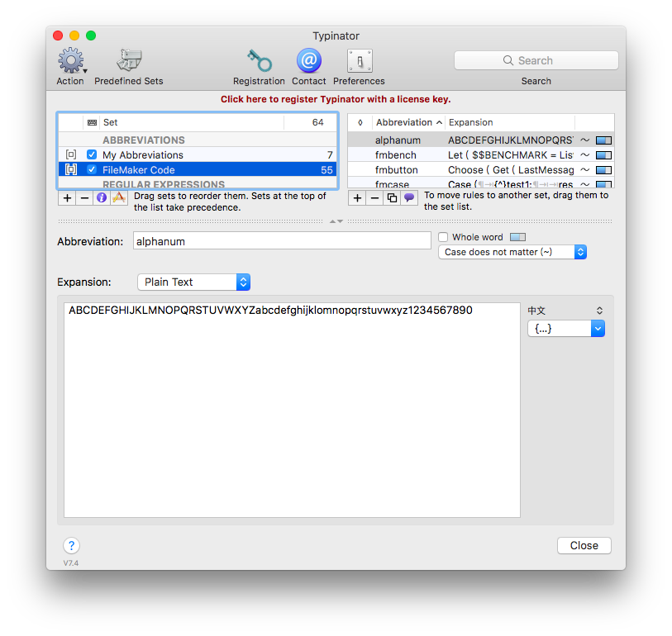Viewport: 672px width, 636px height.
Task: Open the set font/format icon
Action: (119, 198)
